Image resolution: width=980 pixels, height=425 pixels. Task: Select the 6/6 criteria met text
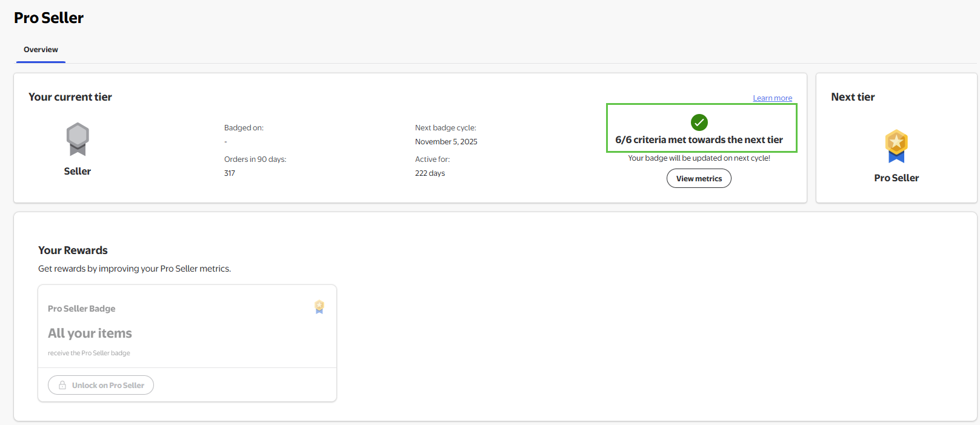[699, 140]
